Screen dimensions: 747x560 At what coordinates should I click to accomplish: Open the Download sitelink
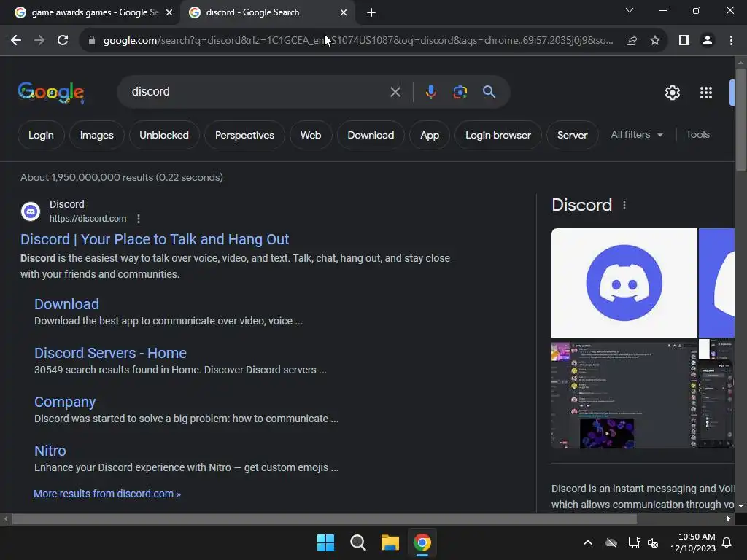(x=66, y=304)
